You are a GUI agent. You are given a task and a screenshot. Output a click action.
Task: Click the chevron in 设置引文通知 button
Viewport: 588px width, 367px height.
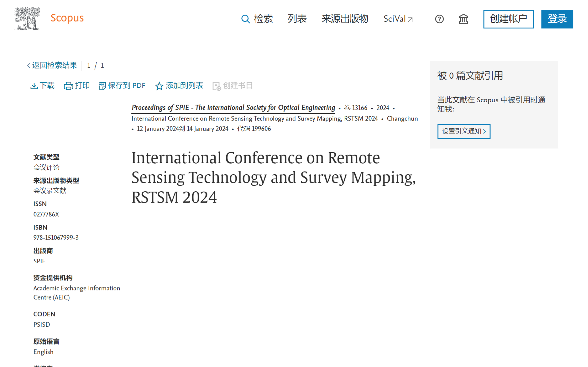tap(484, 131)
